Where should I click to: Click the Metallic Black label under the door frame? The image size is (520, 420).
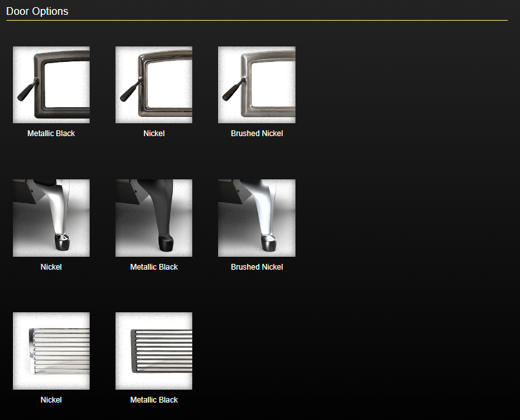coord(51,134)
